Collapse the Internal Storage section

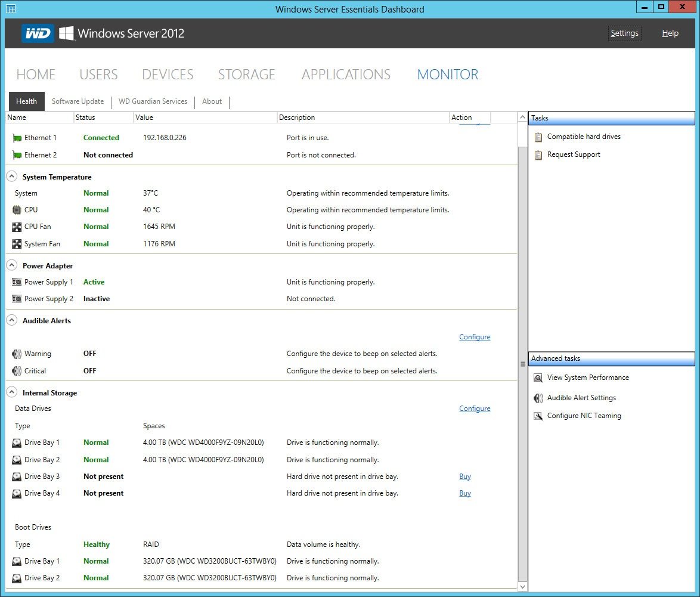click(12, 392)
